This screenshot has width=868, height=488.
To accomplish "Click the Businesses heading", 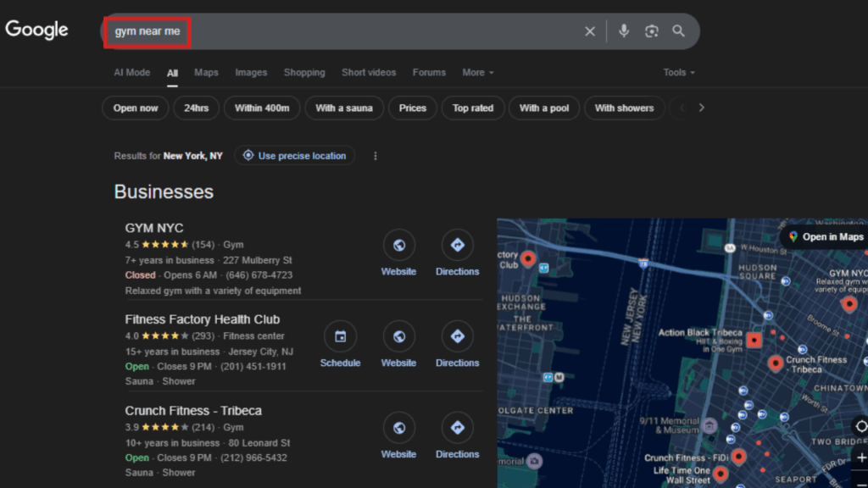I will pyautogui.click(x=164, y=192).
